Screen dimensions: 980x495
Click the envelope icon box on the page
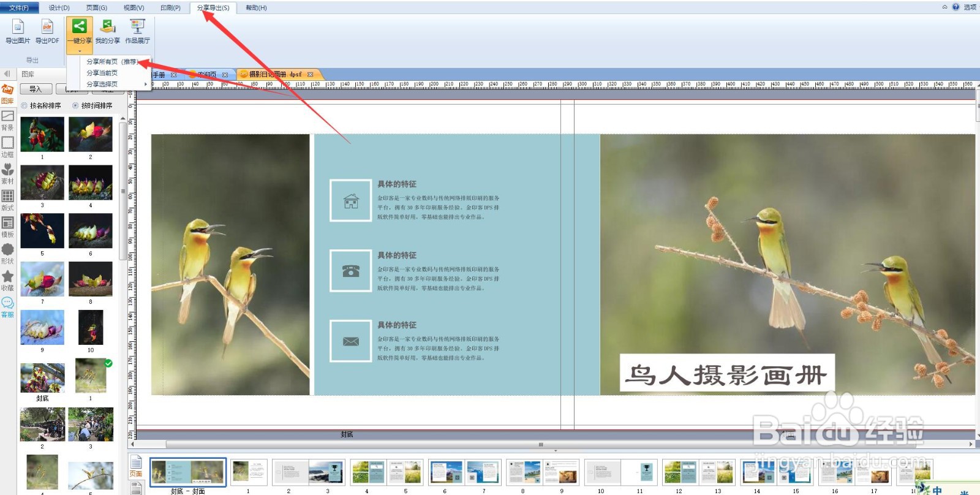tap(351, 341)
